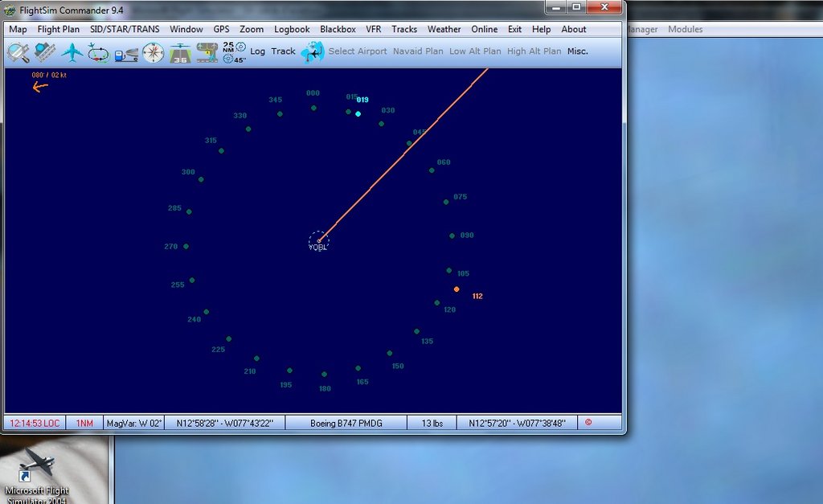Select the holding pattern icon
Screen dimensions: 823x504
click(99, 53)
